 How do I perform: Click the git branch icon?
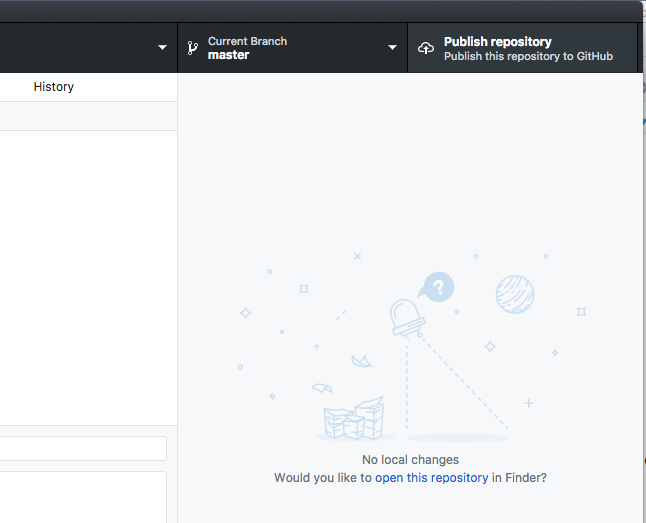pyautogui.click(x=192, y=48)
